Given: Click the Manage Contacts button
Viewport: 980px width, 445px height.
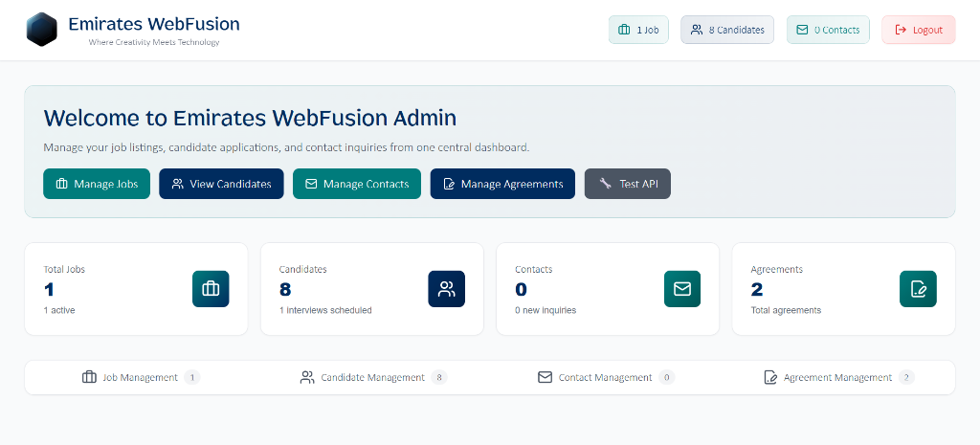Looking at the screenshot, I should [x=356, y=184].
